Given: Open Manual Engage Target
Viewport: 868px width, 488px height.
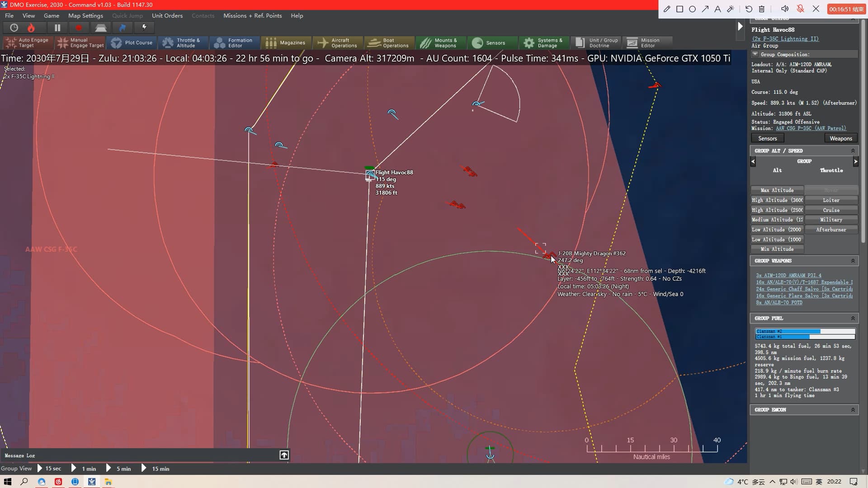Looking at the screenshot, I should click(81, 43).
